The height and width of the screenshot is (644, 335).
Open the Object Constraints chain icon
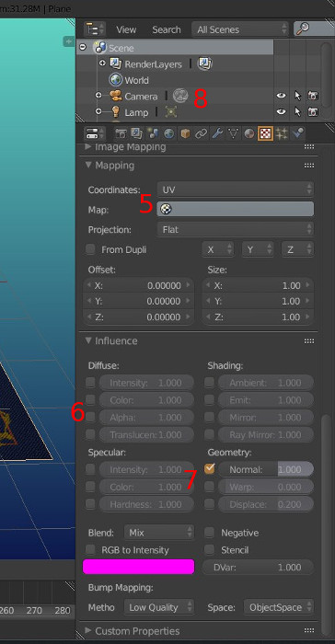coord(201,133)
